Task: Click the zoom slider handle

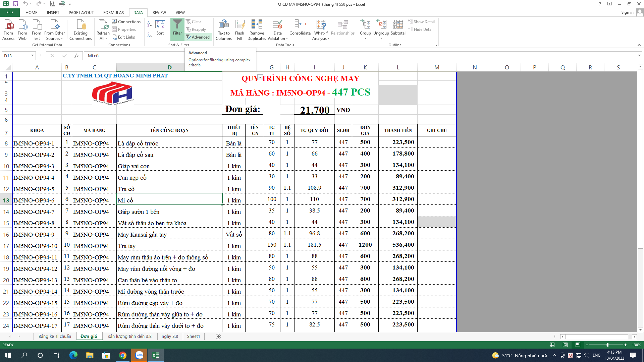Action: 607,345
